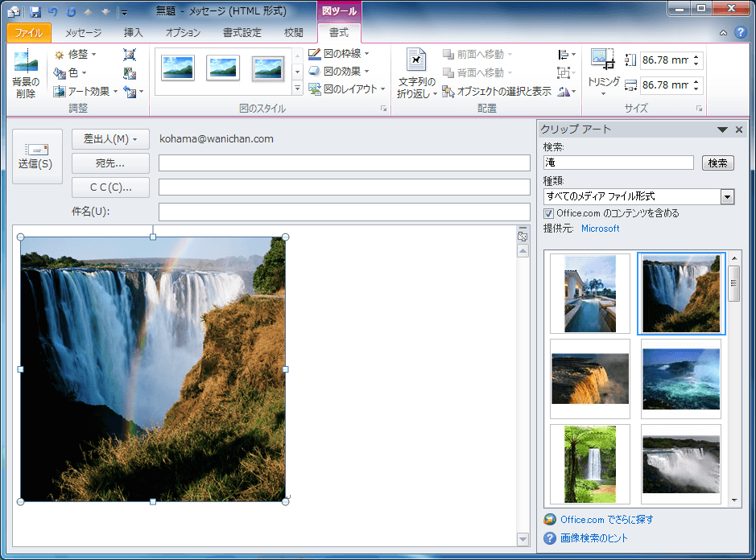Switch to the オプション tab
This screenshot has width=756, height=560.
183,32
